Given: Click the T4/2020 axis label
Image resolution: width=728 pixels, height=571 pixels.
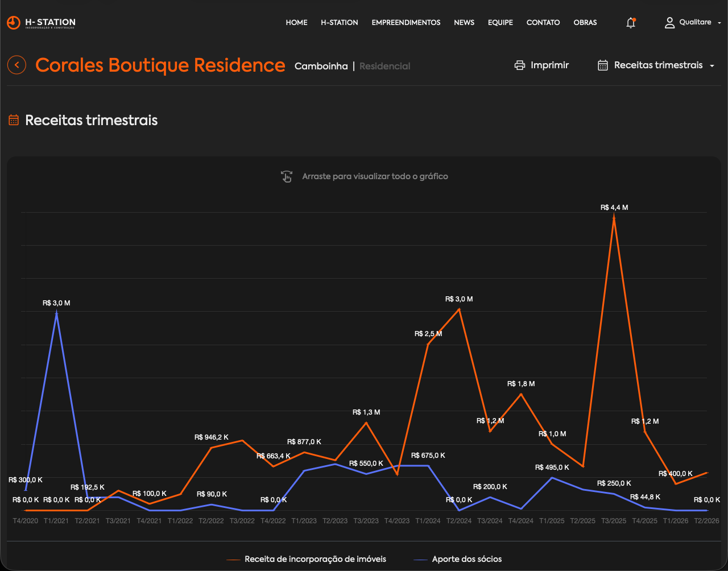Looking at the screenshot, I should [26, 520].
